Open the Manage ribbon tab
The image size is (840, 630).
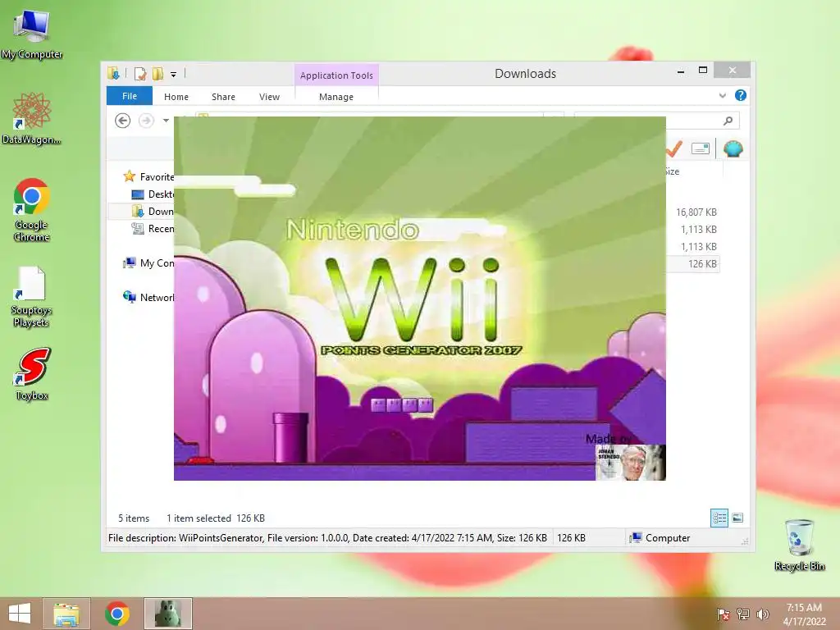point(336,97)
